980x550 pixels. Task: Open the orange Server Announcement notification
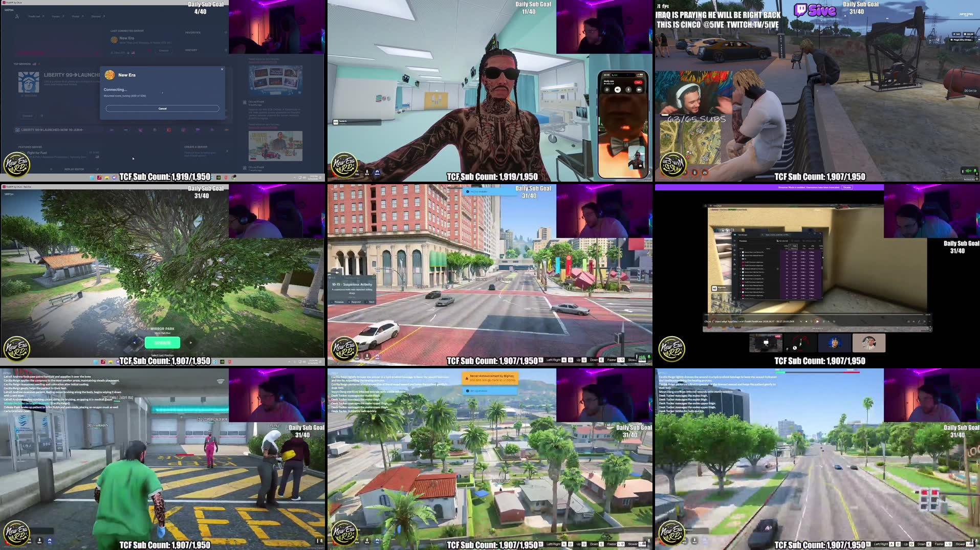[490, 378]
